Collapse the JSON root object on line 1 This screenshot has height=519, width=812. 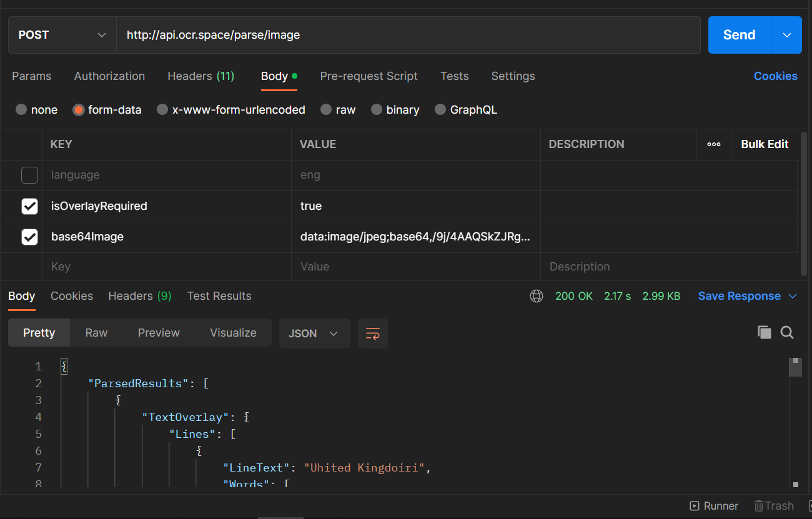coord(64,367)
